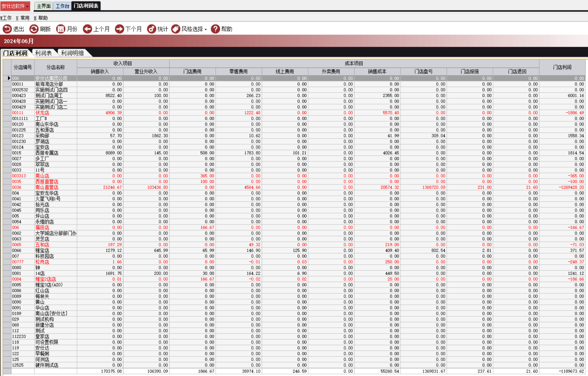This screenshot has height=376, width=588.
Task: Go to previous month with 上个月 arrow
Action: point(87,29)
